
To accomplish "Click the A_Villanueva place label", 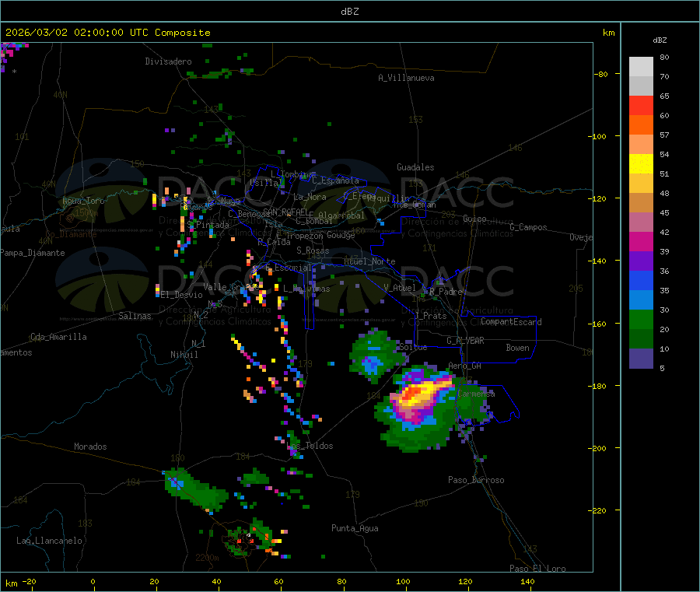I will [406, 78].
